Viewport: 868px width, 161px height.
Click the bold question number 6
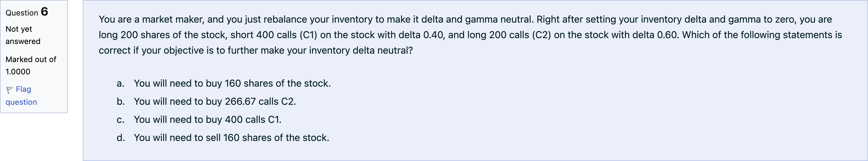pyautogui.click(x=44, y=12)
